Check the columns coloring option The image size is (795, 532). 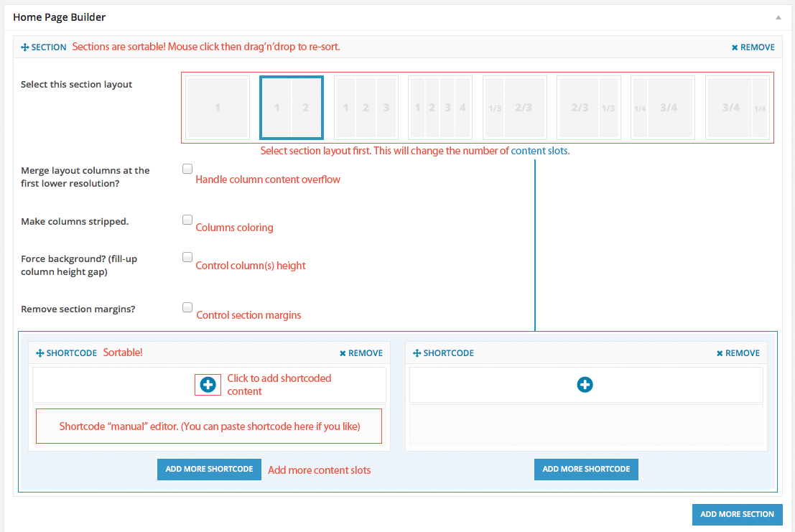[x=187, y=220]
